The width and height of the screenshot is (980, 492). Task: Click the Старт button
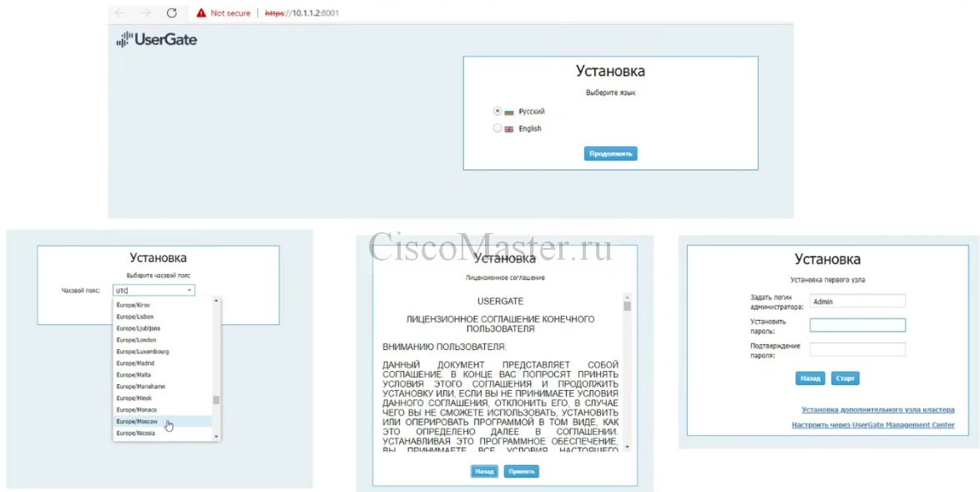click(846, 379)
